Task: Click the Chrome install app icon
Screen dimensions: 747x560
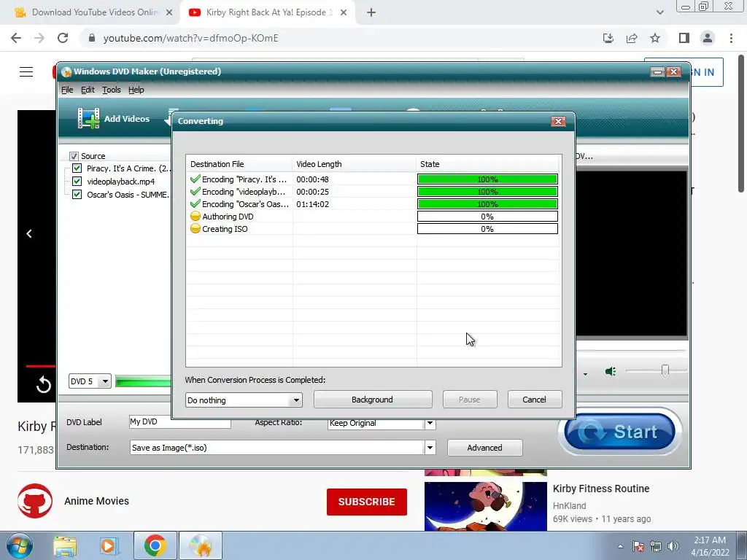Action: click(608, 38)
